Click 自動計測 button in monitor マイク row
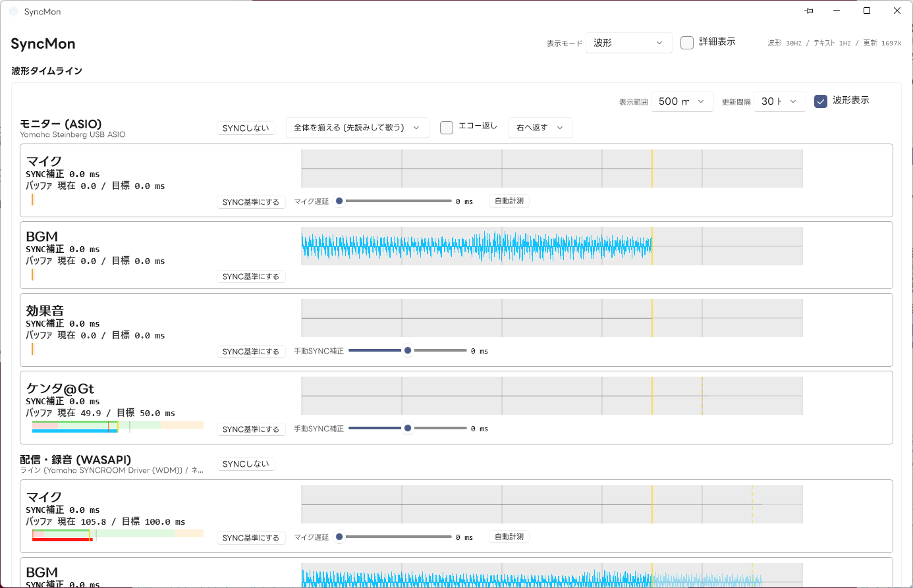The image size is (913, 588). tap(509, 201)
